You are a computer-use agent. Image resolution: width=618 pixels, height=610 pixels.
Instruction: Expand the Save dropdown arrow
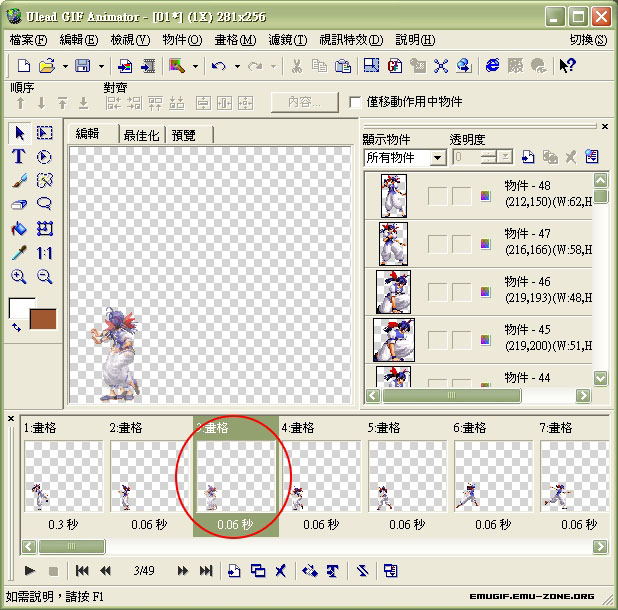pyautogui.click(x=101, y=66)
